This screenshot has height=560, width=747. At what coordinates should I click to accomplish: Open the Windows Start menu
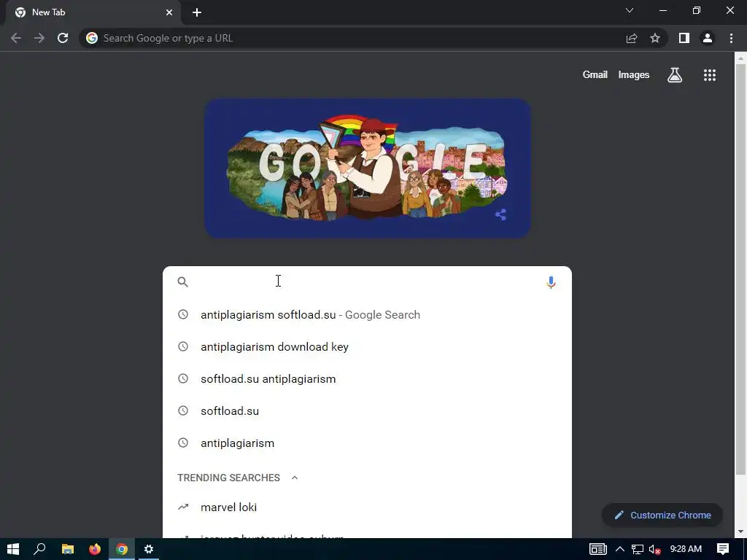pyautogui.click(x=13, y=549)
